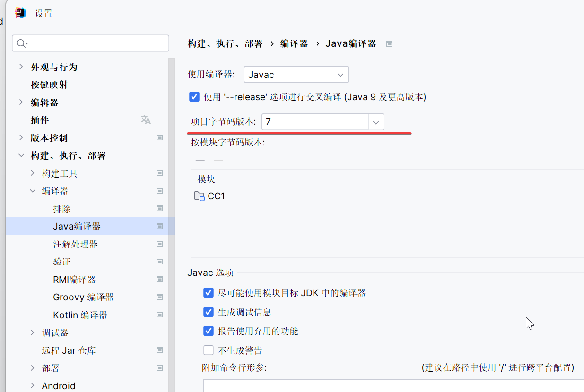Click the 编译器 breadcrumb link
This screenshot has width=584, height=392.
pos(294,44)
